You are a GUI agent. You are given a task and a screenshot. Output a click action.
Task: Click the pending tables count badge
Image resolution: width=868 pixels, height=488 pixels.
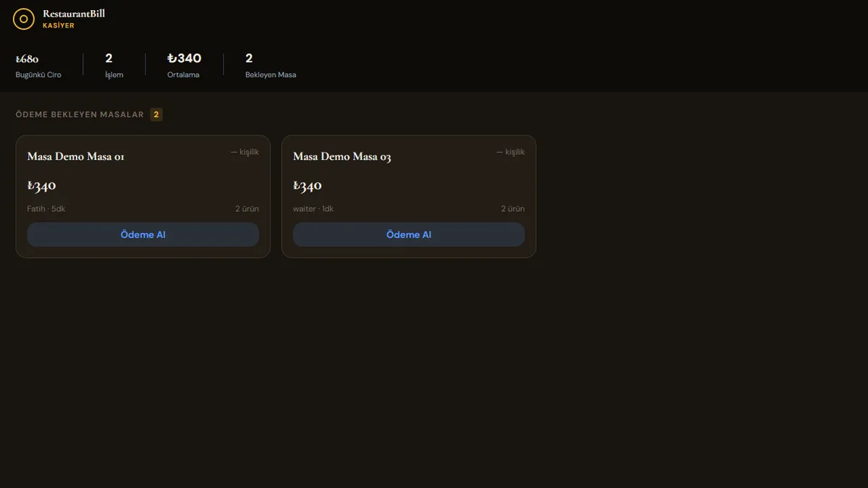(156, 114)
